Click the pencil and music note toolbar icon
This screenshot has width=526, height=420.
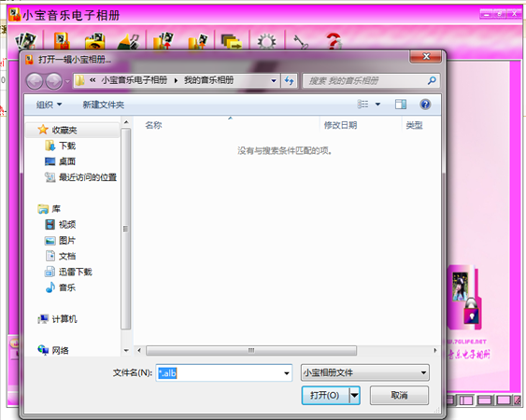129,41
